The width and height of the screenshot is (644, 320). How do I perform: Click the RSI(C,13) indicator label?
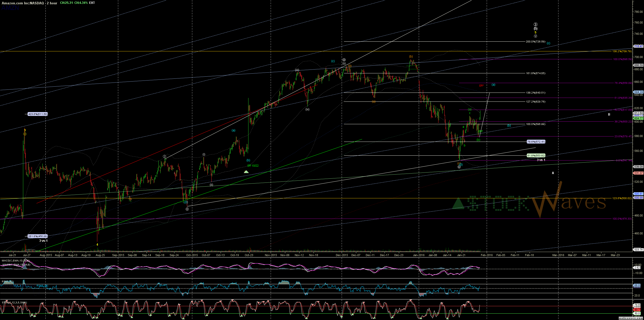pos(8,281)
